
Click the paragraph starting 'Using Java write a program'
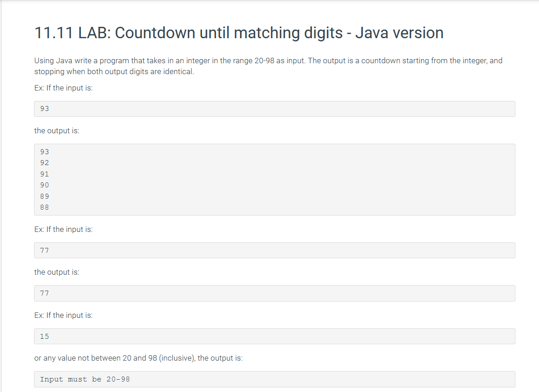coord(268,66)
